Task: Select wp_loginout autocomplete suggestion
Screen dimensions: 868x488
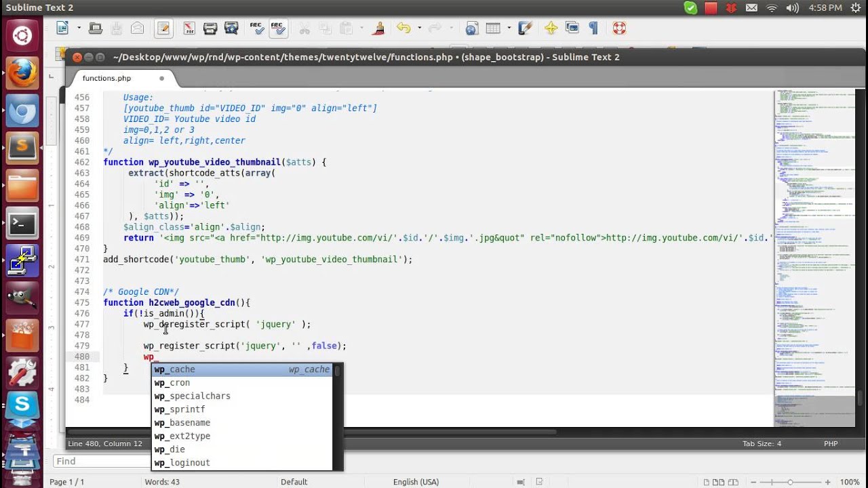Action: 243,463
